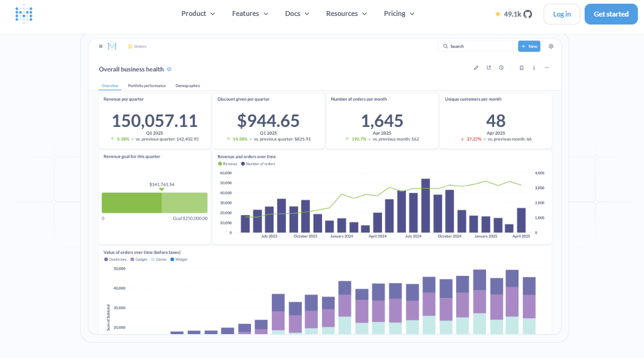Toggle the Widget legend item
The height and width of the screenshot is (358, 644).
coord(179,260)
